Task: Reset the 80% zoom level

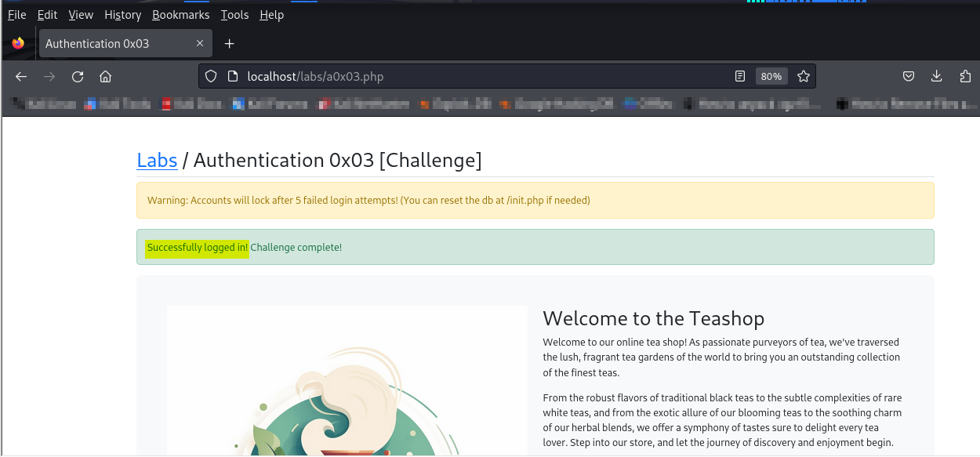Action: click(x=771, y=76)
